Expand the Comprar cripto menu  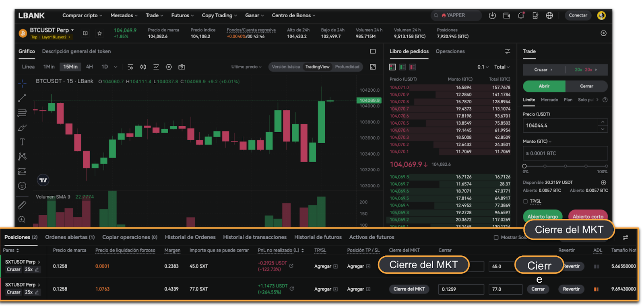coord(82,15)
